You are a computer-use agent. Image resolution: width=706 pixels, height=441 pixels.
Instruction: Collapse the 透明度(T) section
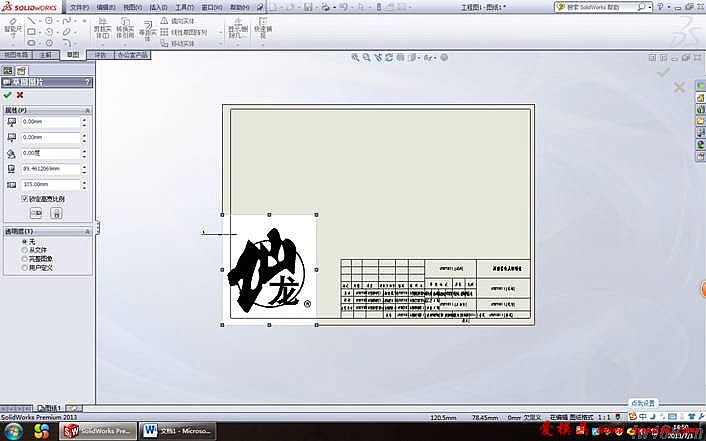[x=89, y=230]
